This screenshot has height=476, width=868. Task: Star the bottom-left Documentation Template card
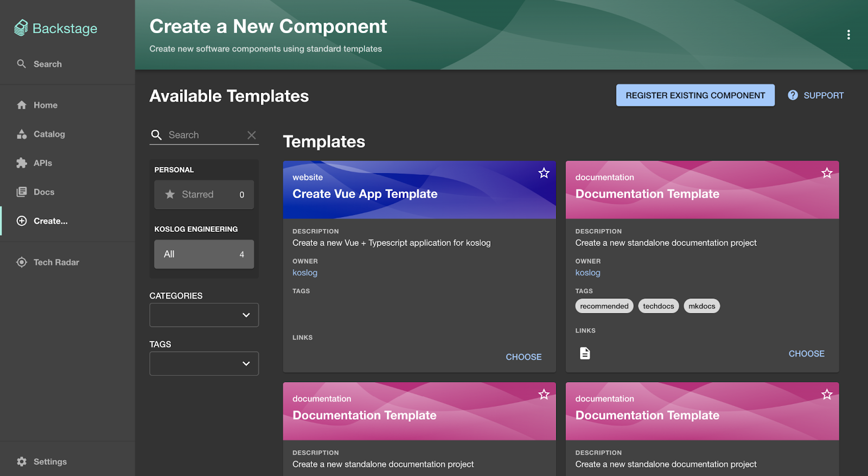544,395
